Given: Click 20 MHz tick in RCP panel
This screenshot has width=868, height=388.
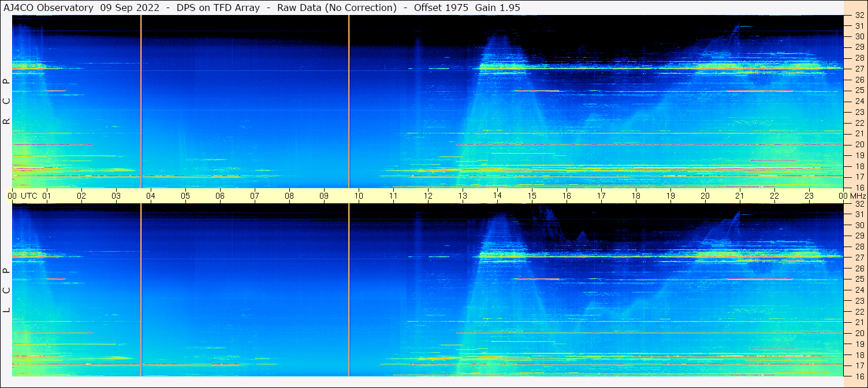Looking at the screenshot, I should pyautogui.click(x=859, y=144).
